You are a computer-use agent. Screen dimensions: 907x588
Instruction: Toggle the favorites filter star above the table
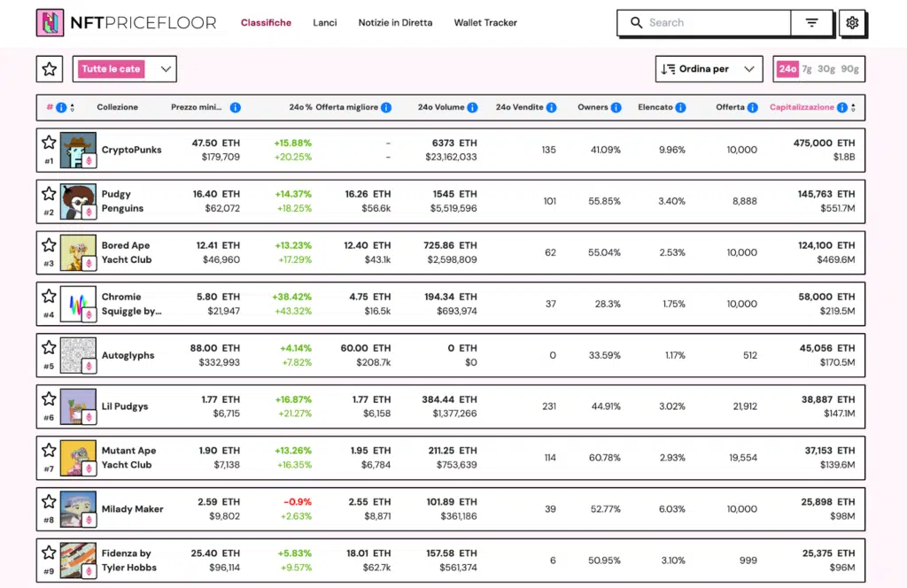coord(50,69)
